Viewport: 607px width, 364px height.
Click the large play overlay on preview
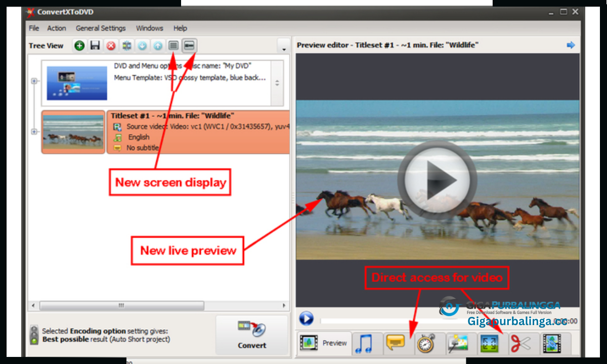tap(437, 180)
